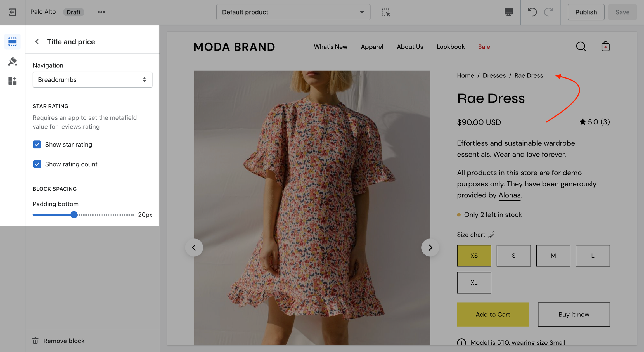Uncheck Show star rating

(x=37, y=145)
